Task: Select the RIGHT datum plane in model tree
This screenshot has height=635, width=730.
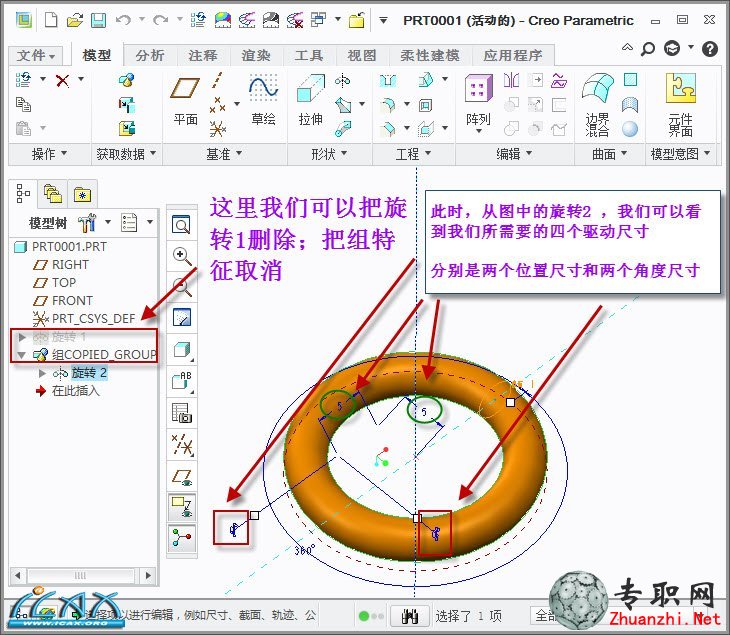Action: tap(61, 264)
